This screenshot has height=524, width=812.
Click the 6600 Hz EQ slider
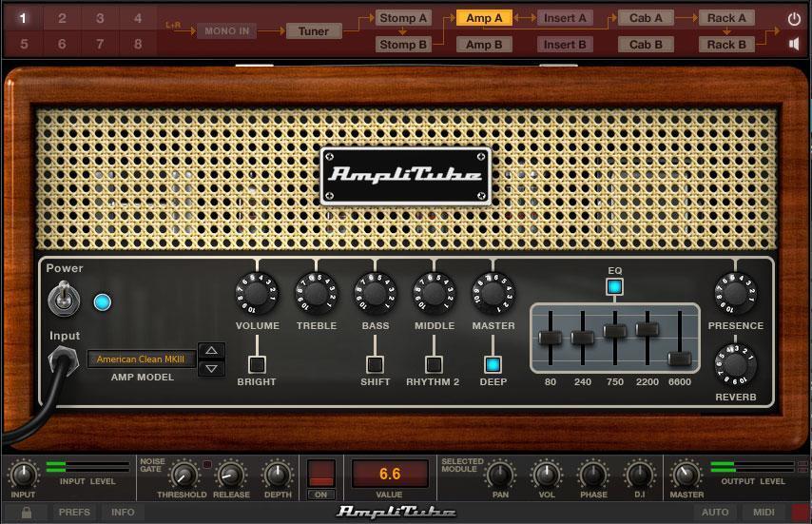[680, 359]
